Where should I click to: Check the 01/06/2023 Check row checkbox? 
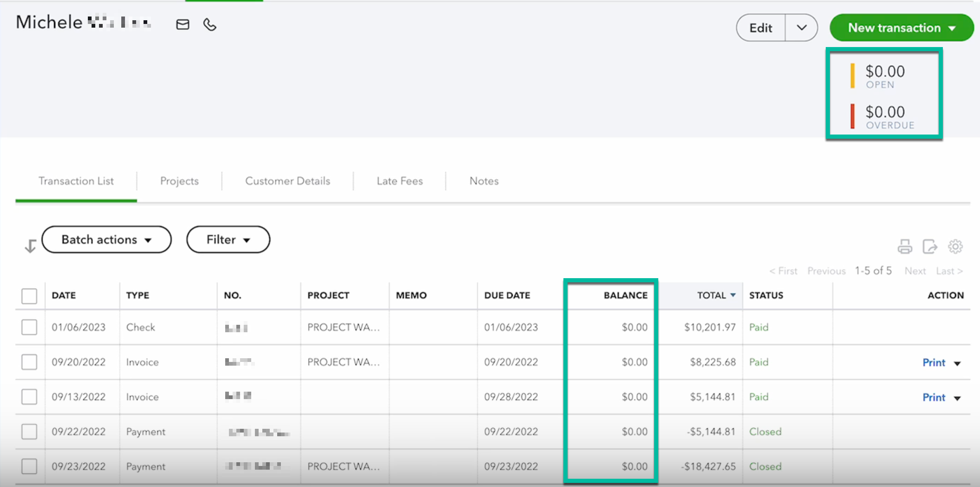[29, 327]
